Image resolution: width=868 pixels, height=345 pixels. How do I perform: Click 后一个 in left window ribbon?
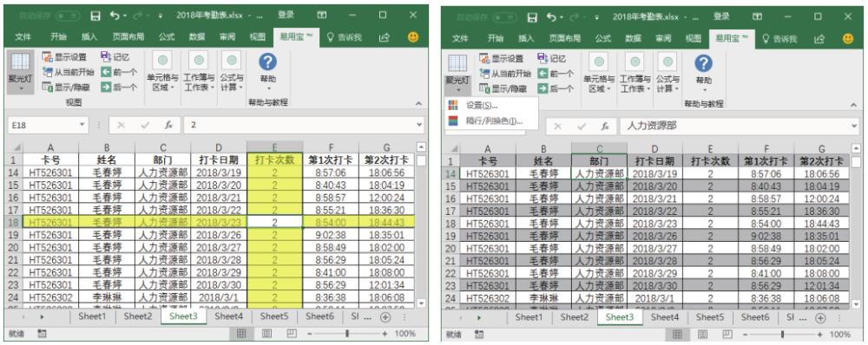tap(119, 88)
